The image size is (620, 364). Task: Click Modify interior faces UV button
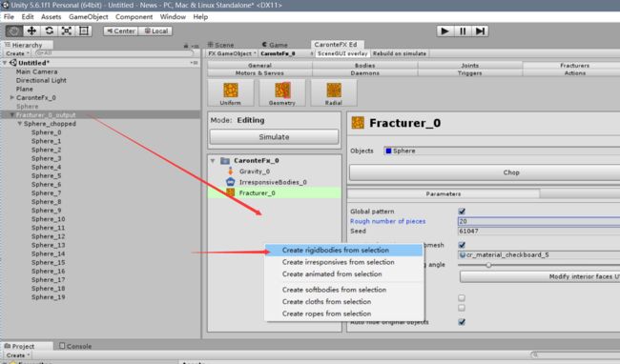pyautogui.click(x=540, y=276)
